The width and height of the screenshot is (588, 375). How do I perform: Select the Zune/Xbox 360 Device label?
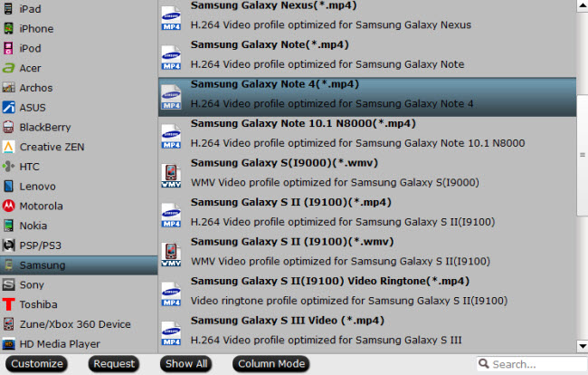[x=75, y=324]
